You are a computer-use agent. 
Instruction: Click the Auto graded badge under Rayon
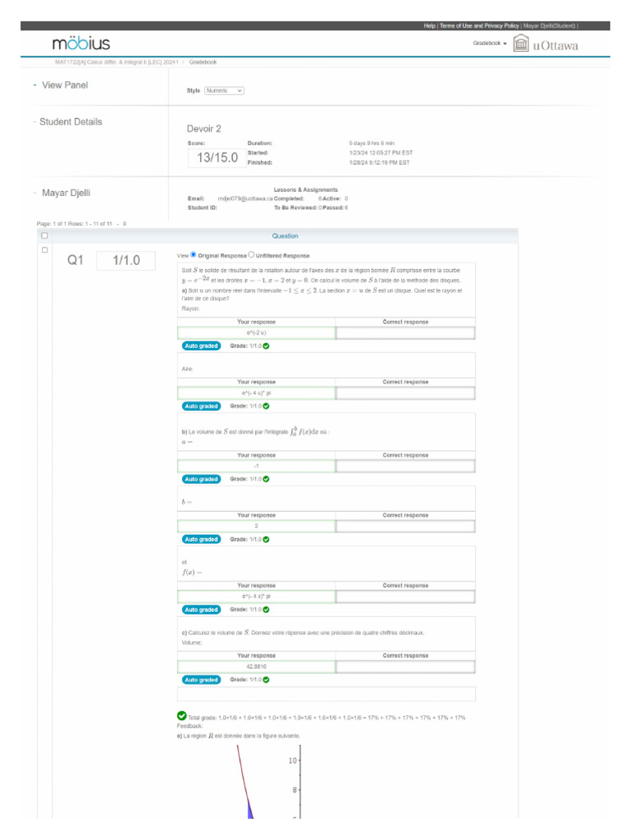coord(201,346)
